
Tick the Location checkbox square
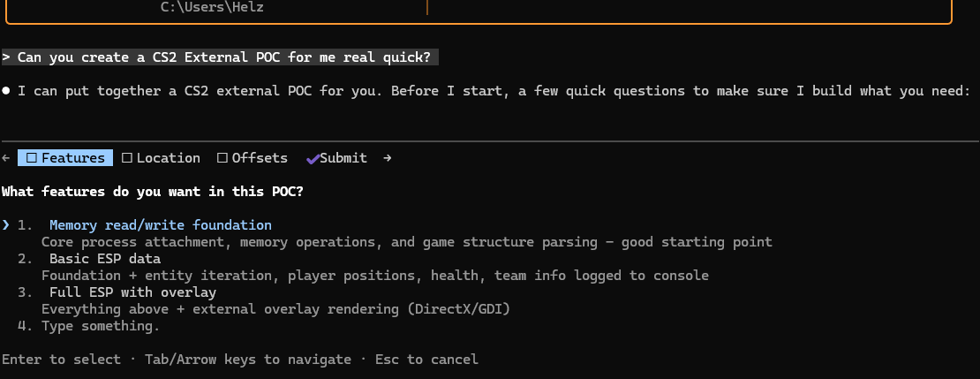point(127,158)
